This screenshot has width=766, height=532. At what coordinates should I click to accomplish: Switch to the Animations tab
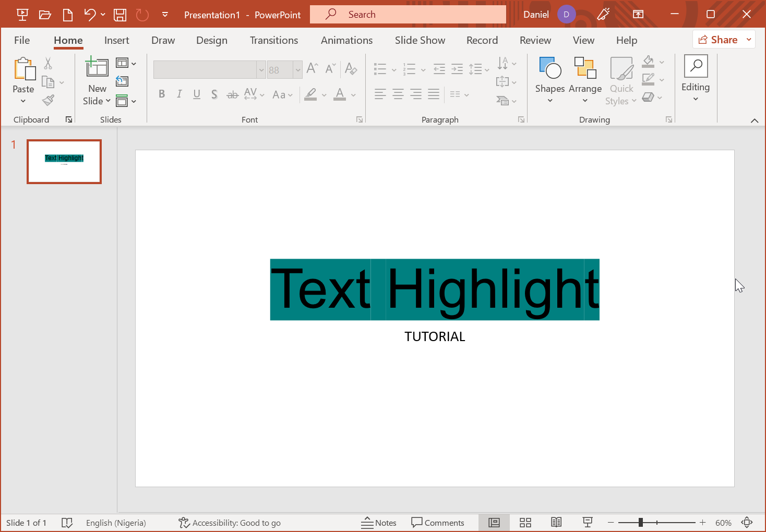346,40
